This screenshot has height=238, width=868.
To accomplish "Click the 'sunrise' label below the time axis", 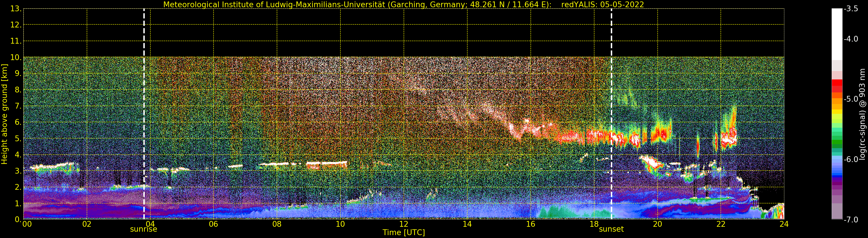I will point(144,229).
